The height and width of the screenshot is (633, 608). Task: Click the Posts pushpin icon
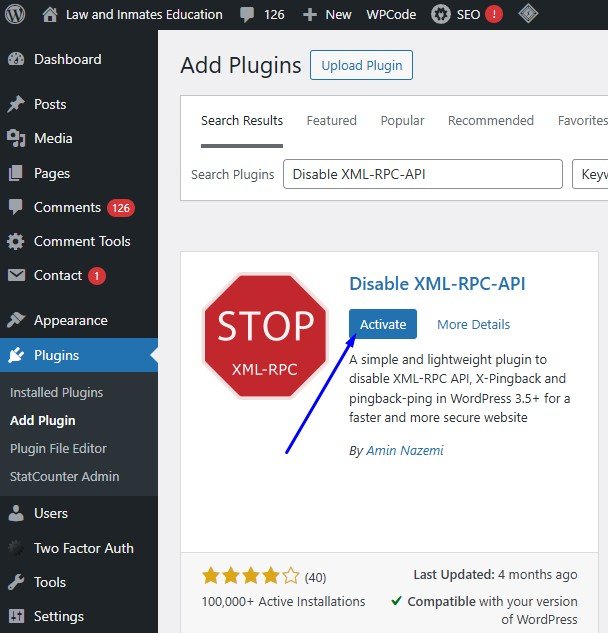click(x=16, y=104)
